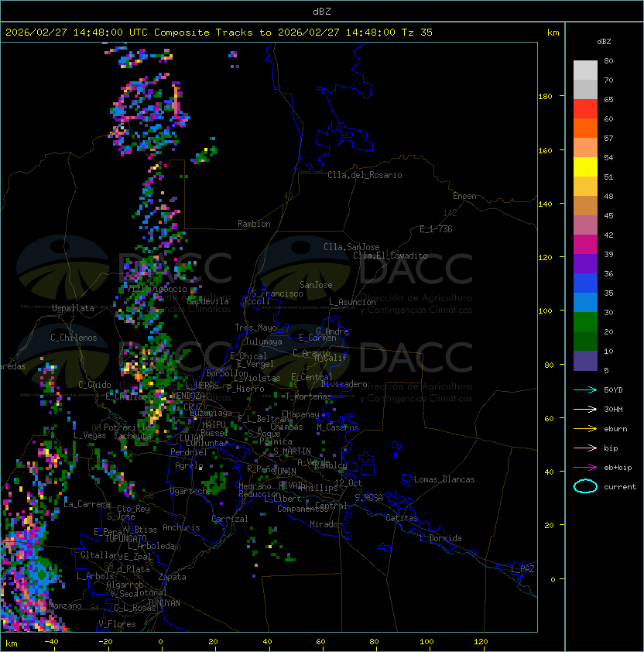The height and width of the screenshot is (652, 644).
Task: Click the 'Chapanay' map label
Action: [300, 414]
